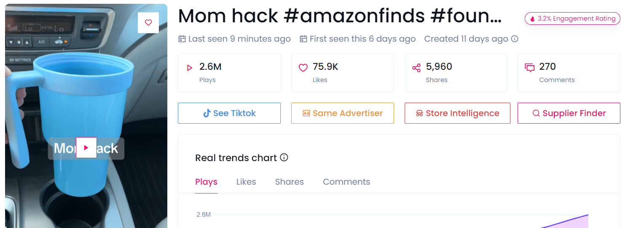Open Supplier Finder

pos(569,113)
